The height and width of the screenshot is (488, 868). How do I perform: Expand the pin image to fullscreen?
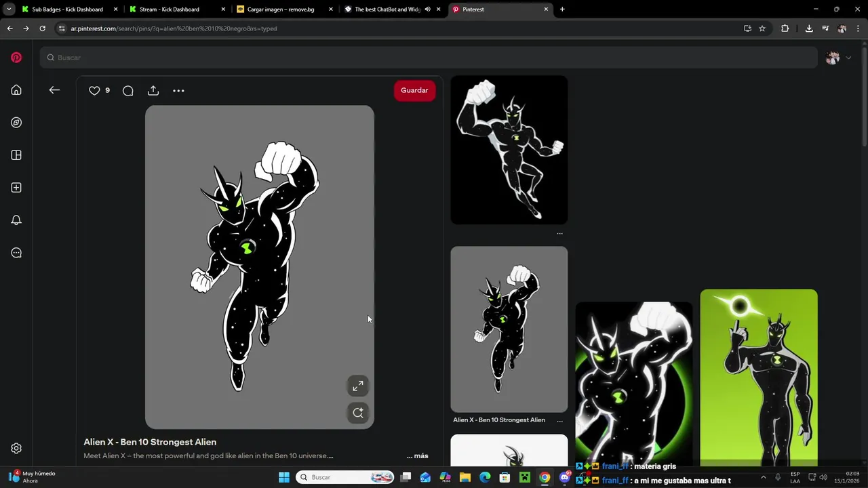click(x=357, y=386)
